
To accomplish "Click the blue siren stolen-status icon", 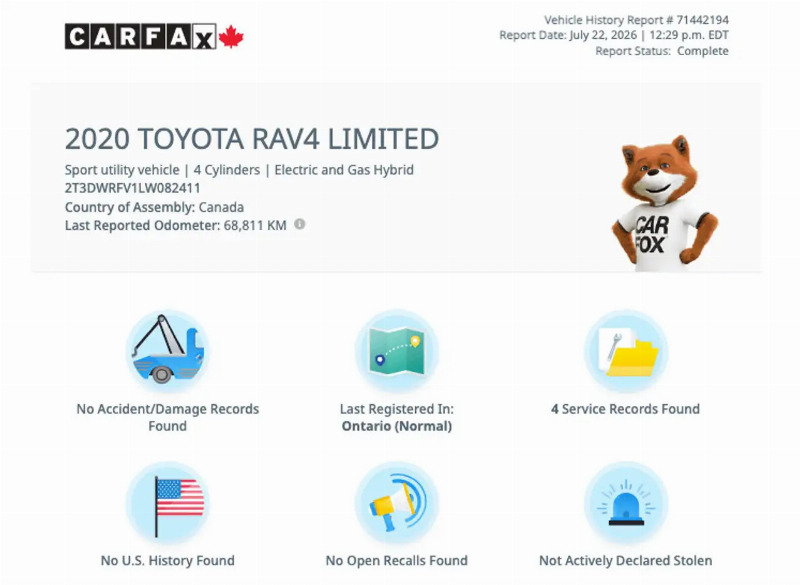I will [626, 502].
